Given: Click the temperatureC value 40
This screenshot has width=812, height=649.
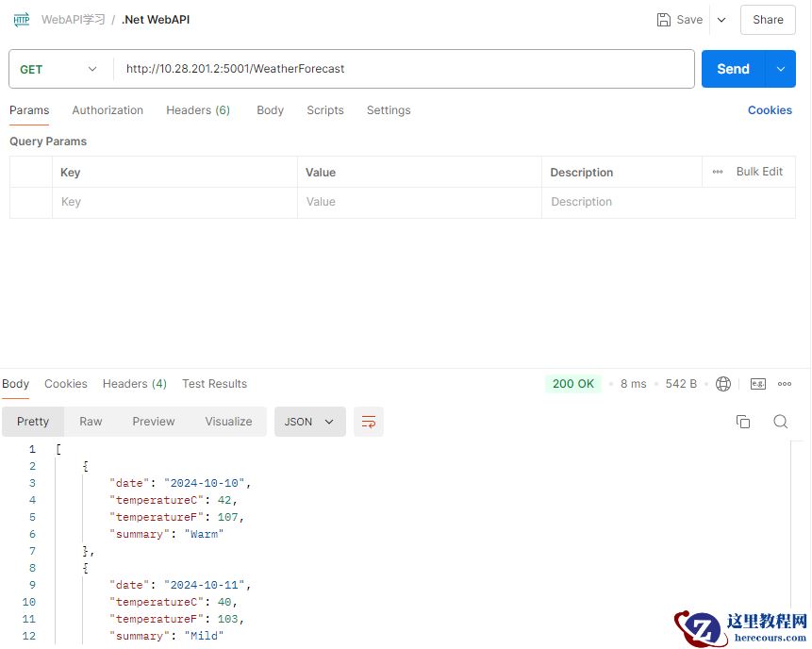Looking at the screenshot, I should pyautogui.click(x=224, y=602).
